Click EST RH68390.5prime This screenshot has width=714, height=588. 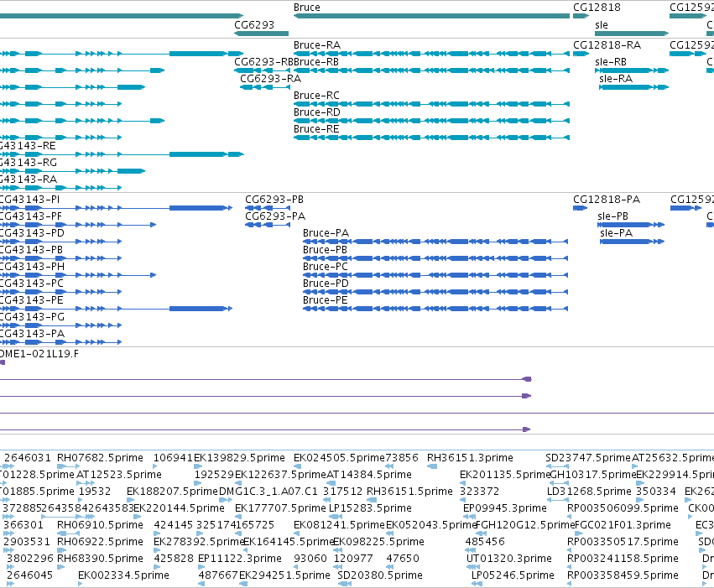coord(100,559)
